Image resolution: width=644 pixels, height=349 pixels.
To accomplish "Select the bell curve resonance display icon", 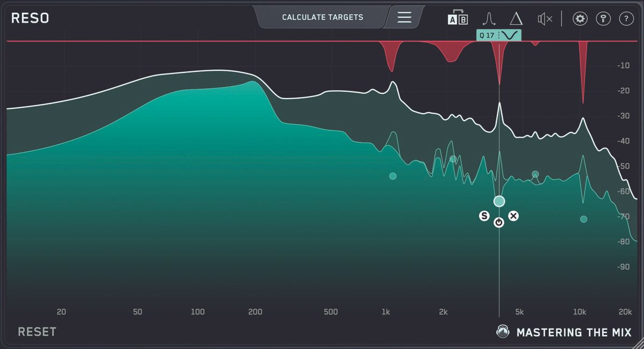I will [x=490, y=18].
